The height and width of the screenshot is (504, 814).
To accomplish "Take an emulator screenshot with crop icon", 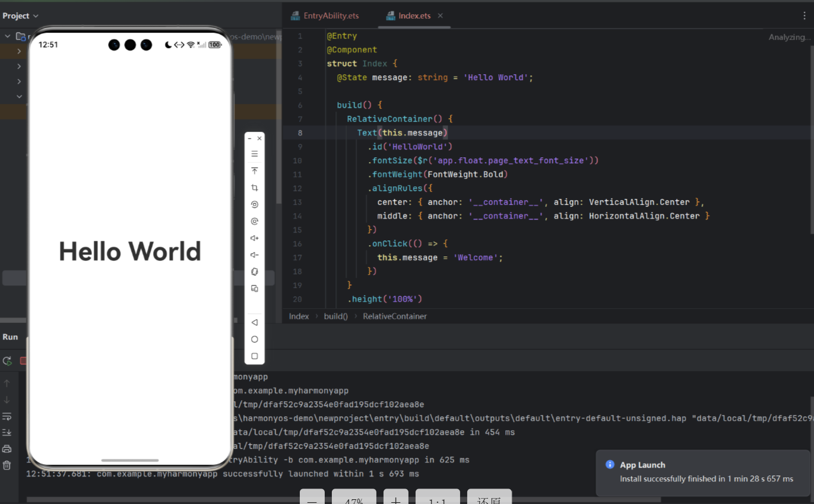I will [255, 188].
